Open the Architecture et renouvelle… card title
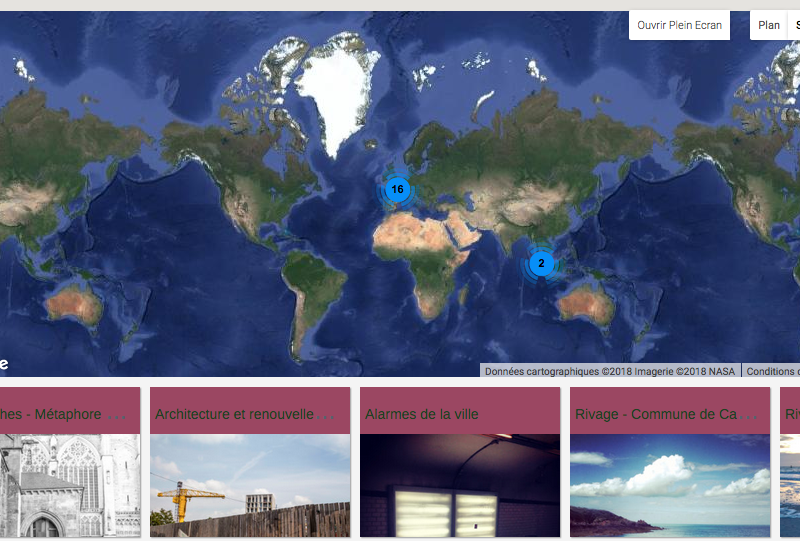The image size is (800, 541). coord(245,414)
